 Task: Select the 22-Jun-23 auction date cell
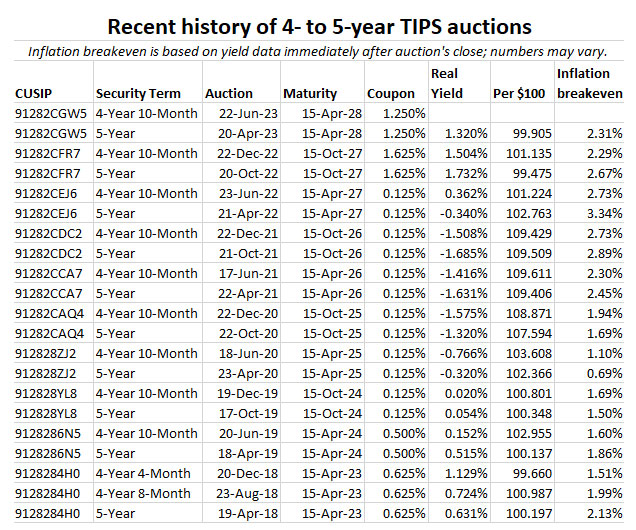tap(238, 113)
